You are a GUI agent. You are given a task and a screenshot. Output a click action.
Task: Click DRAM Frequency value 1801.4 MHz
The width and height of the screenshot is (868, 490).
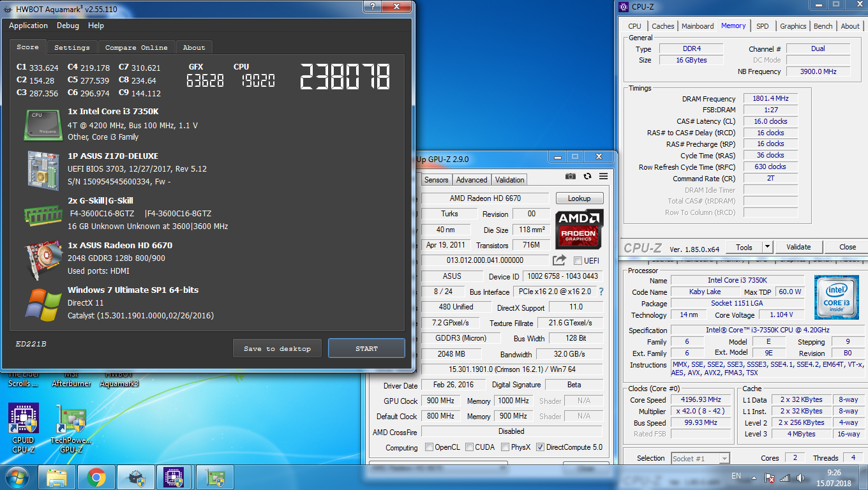[770, 99]
